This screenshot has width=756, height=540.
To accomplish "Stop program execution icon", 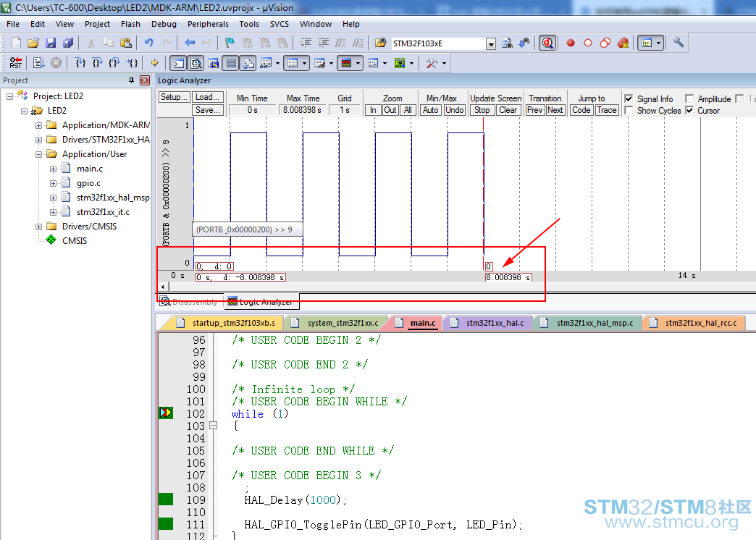I will [56, 63].
